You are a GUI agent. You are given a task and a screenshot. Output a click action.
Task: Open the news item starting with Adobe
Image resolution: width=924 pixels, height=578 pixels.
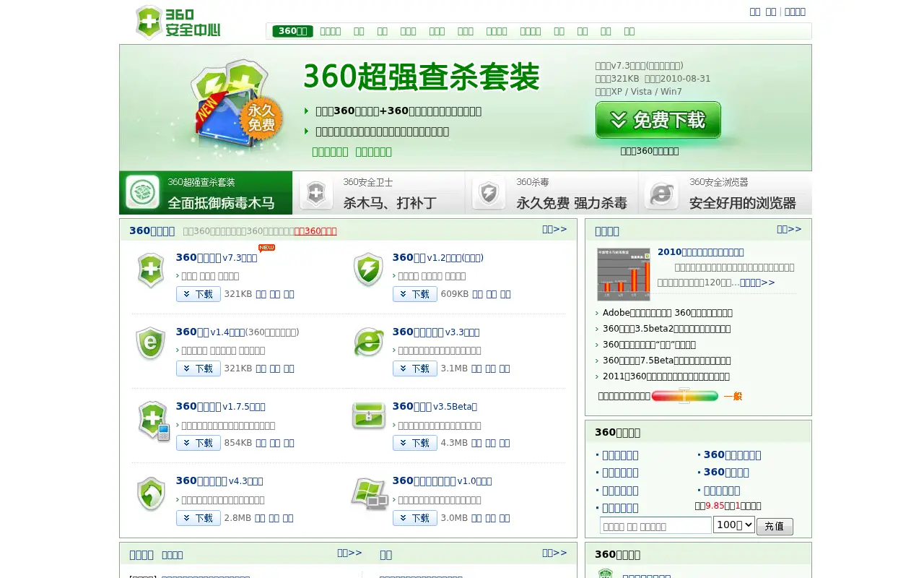pos(668,313)
